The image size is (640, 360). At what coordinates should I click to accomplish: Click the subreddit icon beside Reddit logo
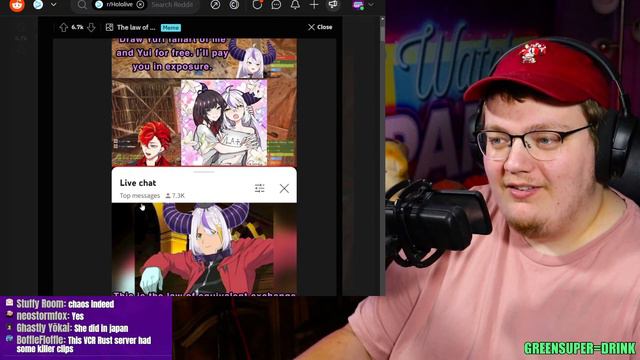[38, 5]
